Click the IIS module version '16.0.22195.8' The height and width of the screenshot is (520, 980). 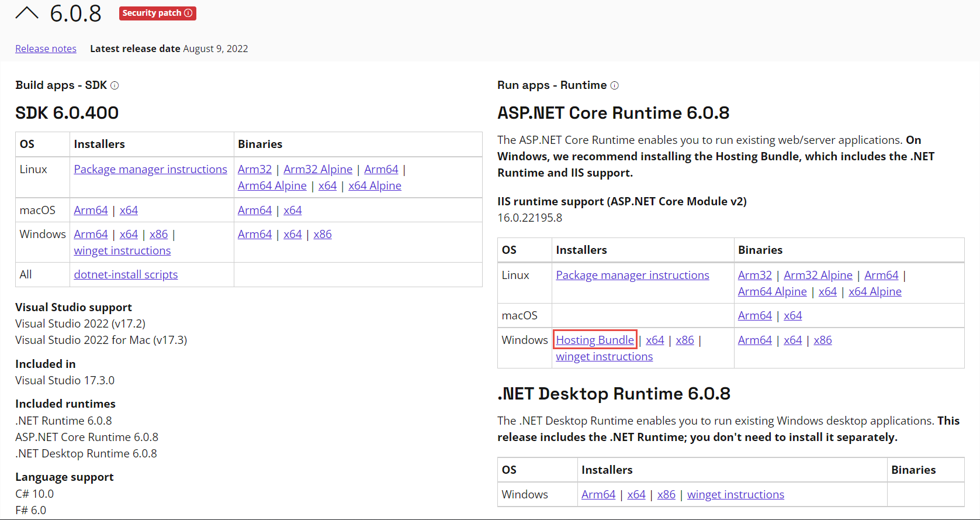coord(530,218)
